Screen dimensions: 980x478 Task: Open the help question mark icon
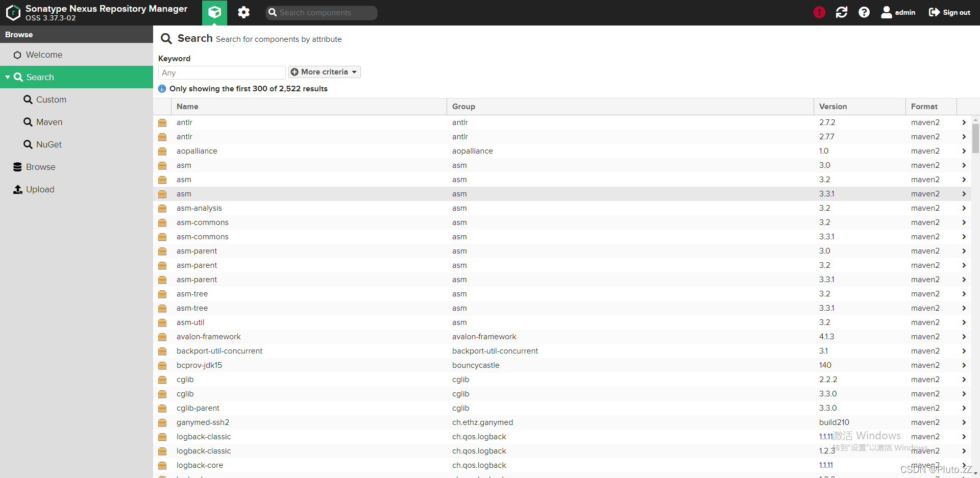click(x=864, y=12)
